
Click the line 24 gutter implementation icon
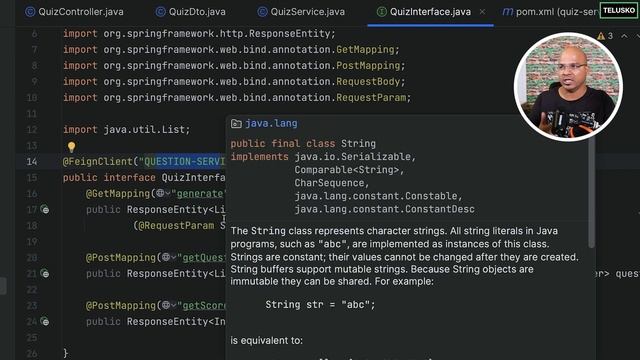[45, 322]
